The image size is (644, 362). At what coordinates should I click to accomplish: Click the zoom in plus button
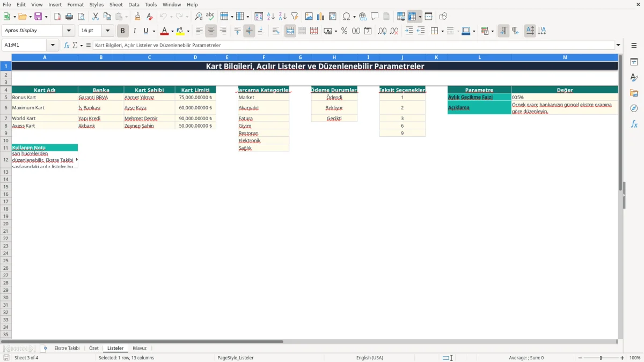point(623,358)
